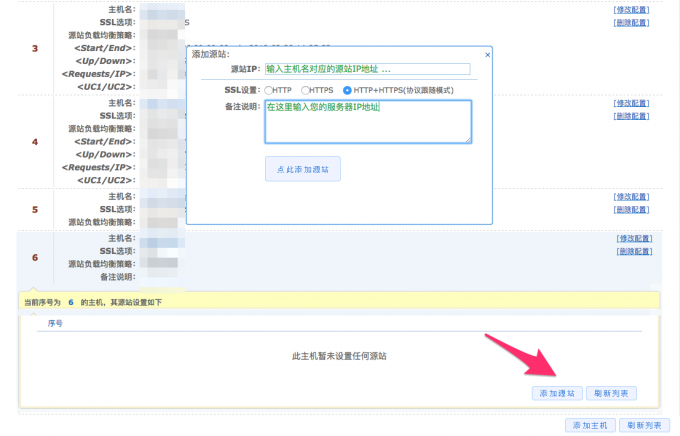Open 修改配置 link for host 3

click(x=634, y=8)
